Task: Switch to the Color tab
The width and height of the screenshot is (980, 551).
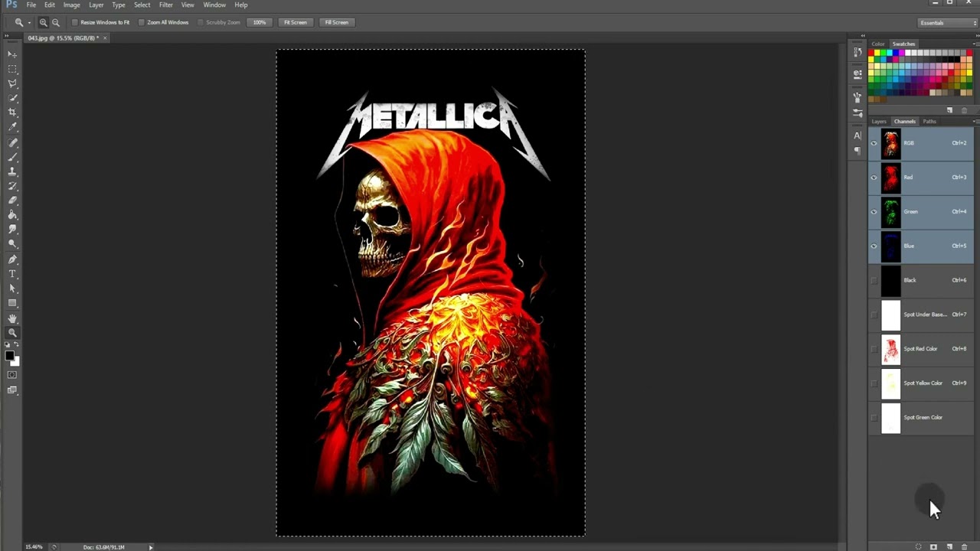Action: click(x=878, y=44)
